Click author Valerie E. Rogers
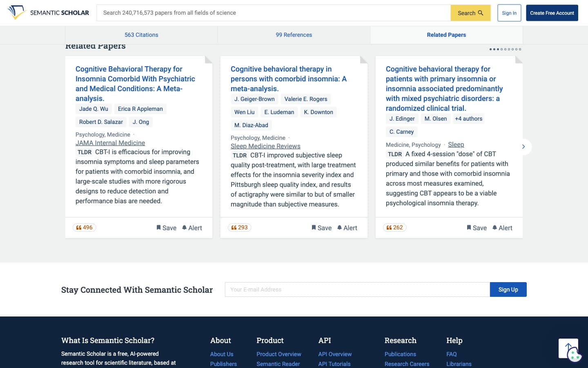 [306, 99]
